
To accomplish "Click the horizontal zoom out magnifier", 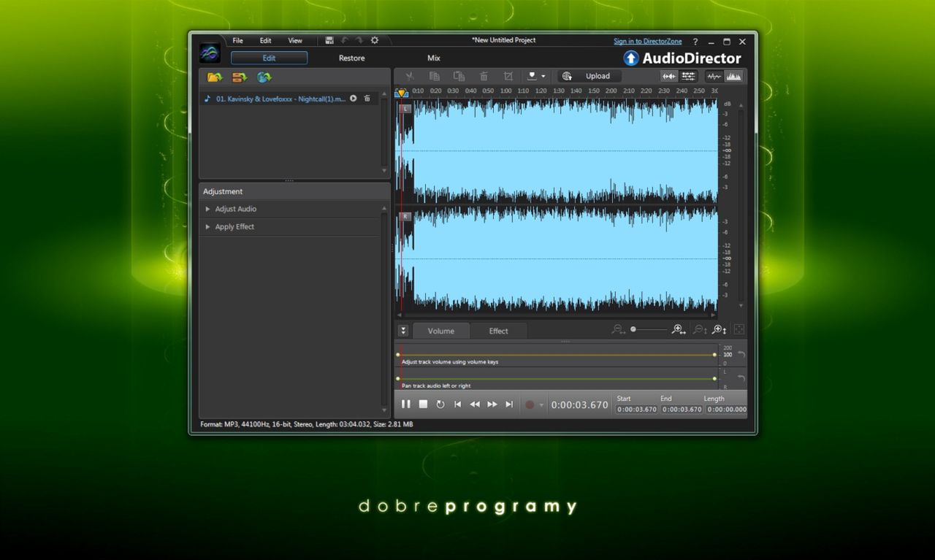I will [619, 330].
